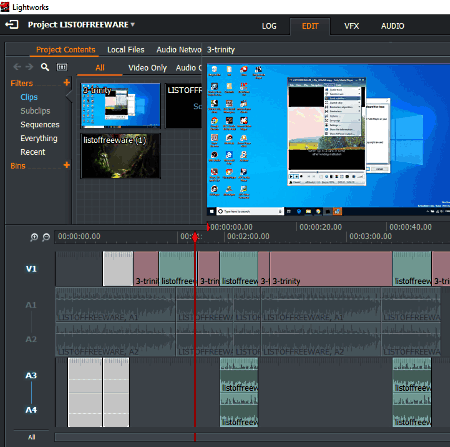Select the long 3-trinity clip on V1
Screen dimensions: 450x447
[x=331, y=269]
